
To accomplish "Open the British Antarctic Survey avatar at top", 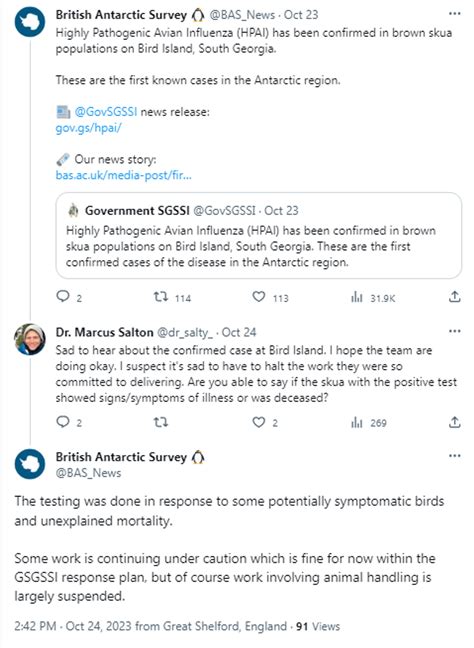I will click(x=30, y=22).
